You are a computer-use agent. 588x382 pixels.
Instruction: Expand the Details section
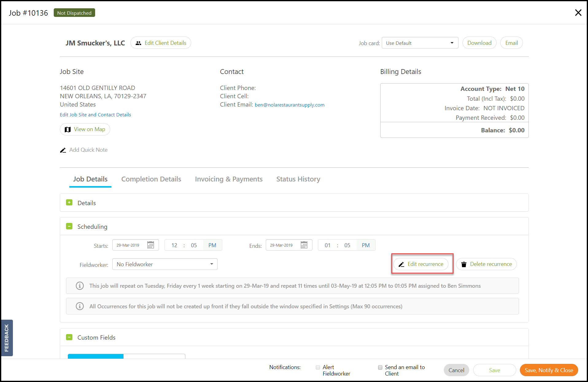[x=69, y=203]
